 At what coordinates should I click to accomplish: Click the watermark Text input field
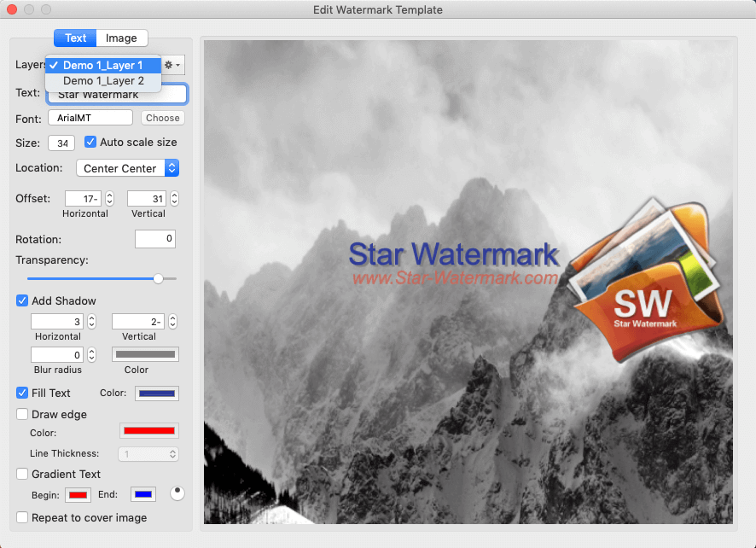pyautogui.click(x=117, y=94)
